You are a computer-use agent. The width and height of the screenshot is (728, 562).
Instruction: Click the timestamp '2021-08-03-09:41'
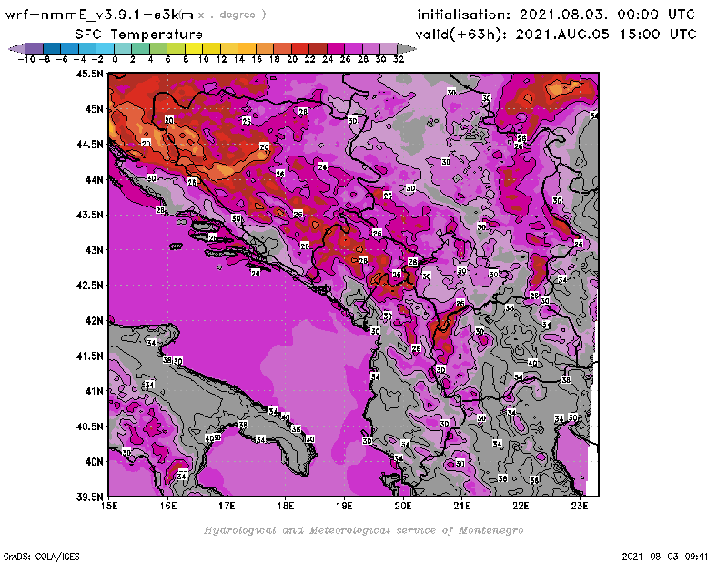point(665,557)
